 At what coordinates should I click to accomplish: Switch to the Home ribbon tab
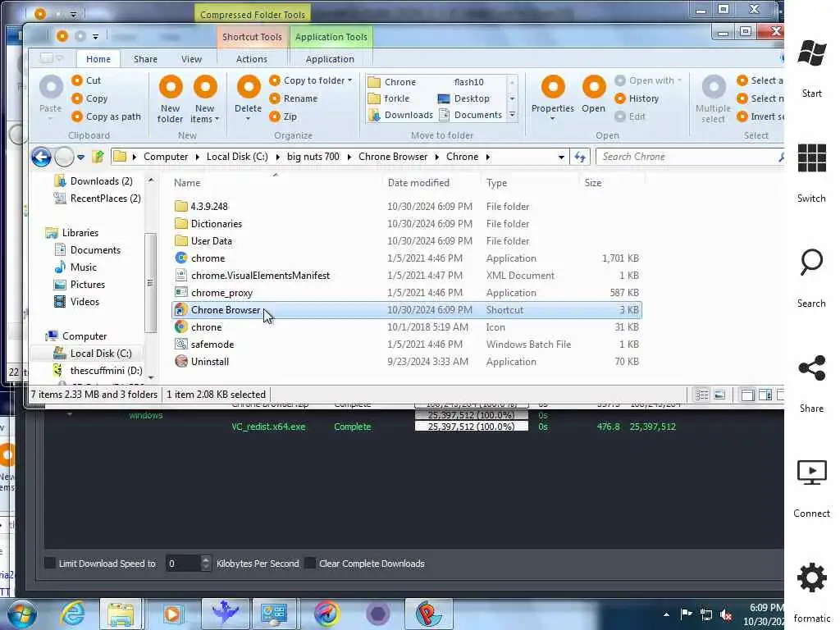click(98, 59)
